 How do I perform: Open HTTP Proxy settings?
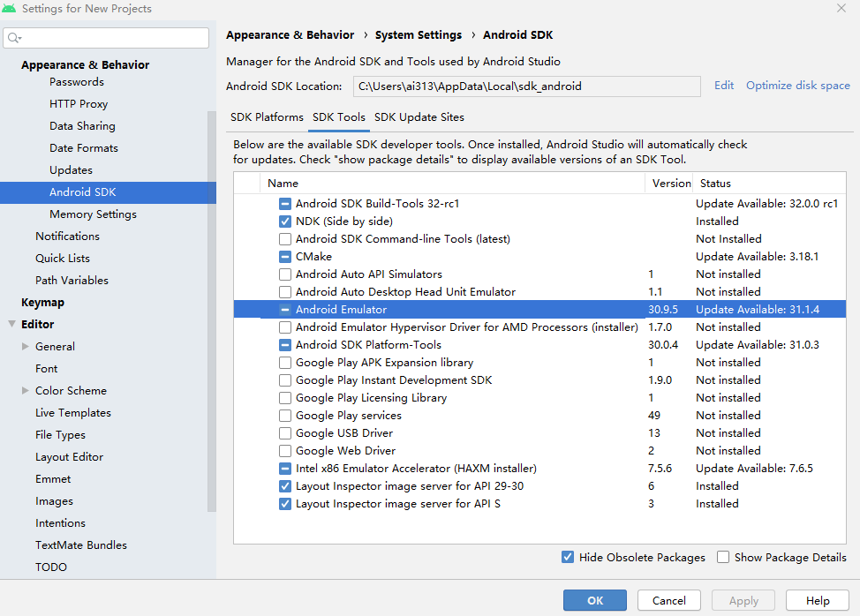(x=79, y=103)
